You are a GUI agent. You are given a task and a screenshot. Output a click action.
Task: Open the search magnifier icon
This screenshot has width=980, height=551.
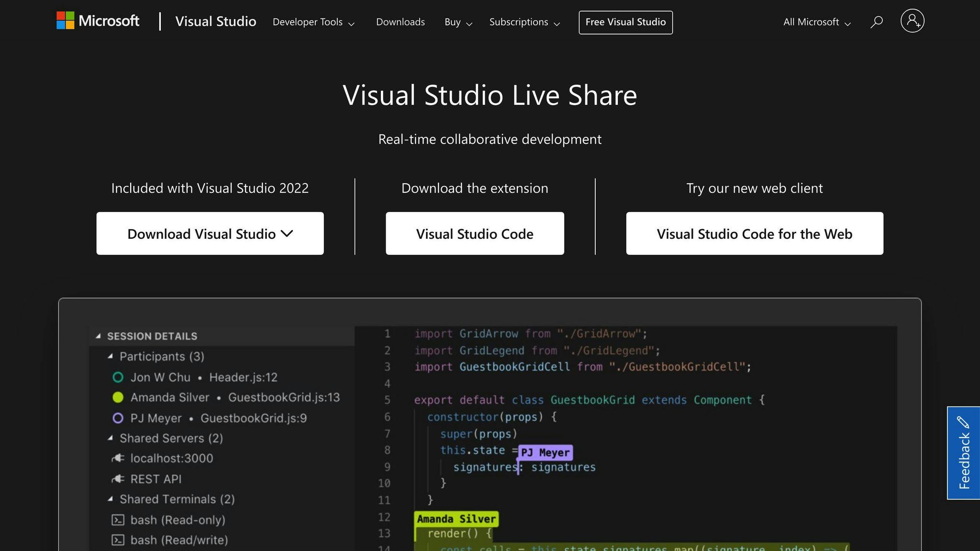click(876, 22)
